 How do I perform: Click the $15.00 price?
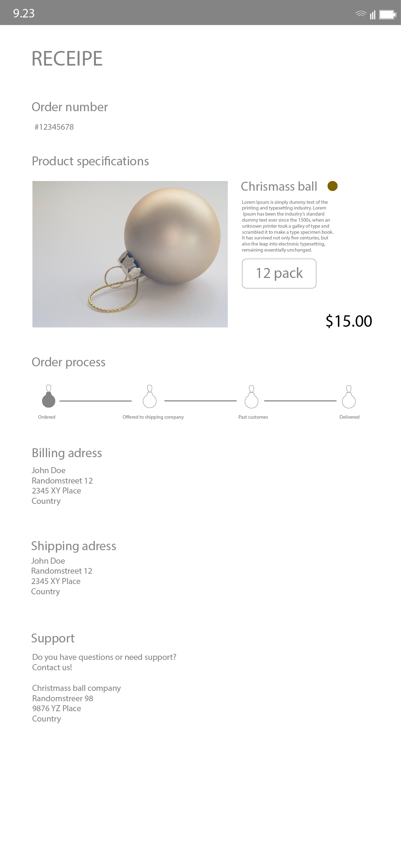click(x=349, y=321)
